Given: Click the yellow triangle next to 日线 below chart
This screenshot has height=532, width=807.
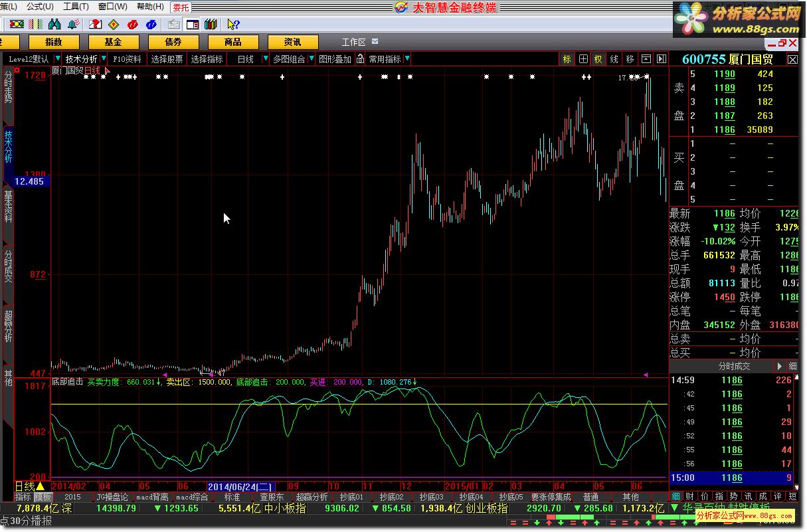Looking at the screenshot, I should 40,486.
